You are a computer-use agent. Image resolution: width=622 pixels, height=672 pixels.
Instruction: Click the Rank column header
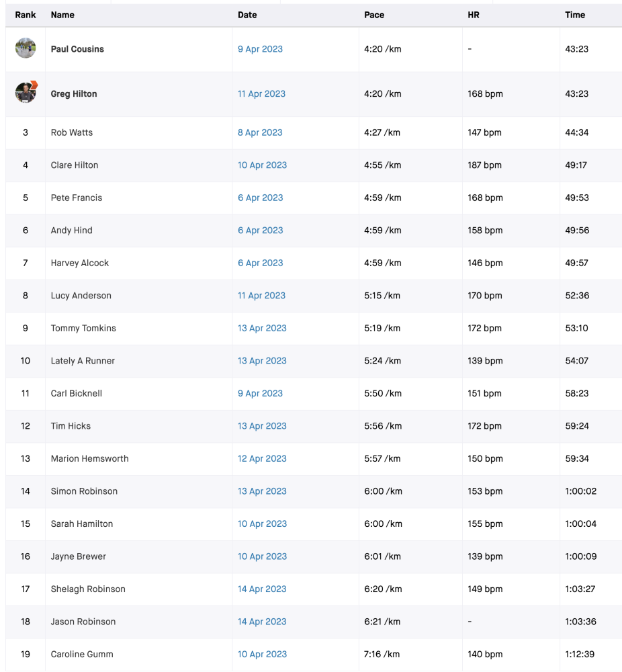point(26,15)
